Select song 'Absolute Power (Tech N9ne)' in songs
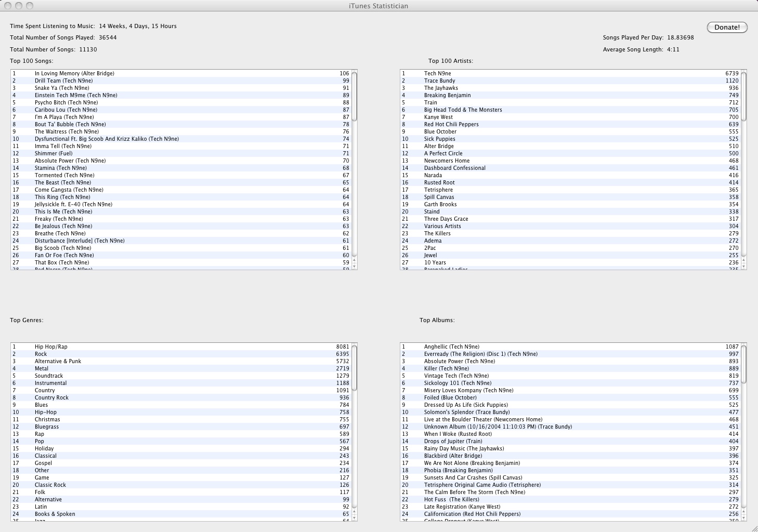 click(181, 161)
